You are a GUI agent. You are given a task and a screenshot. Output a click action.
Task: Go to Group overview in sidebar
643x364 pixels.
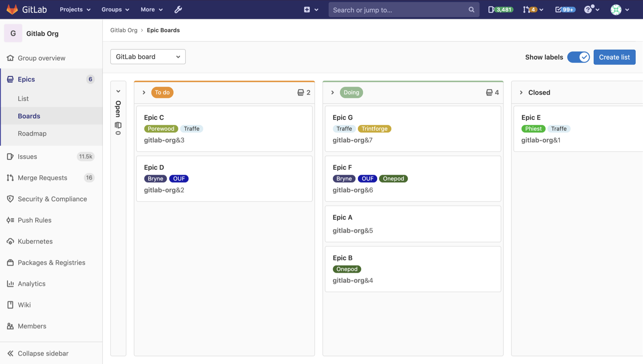42,58
